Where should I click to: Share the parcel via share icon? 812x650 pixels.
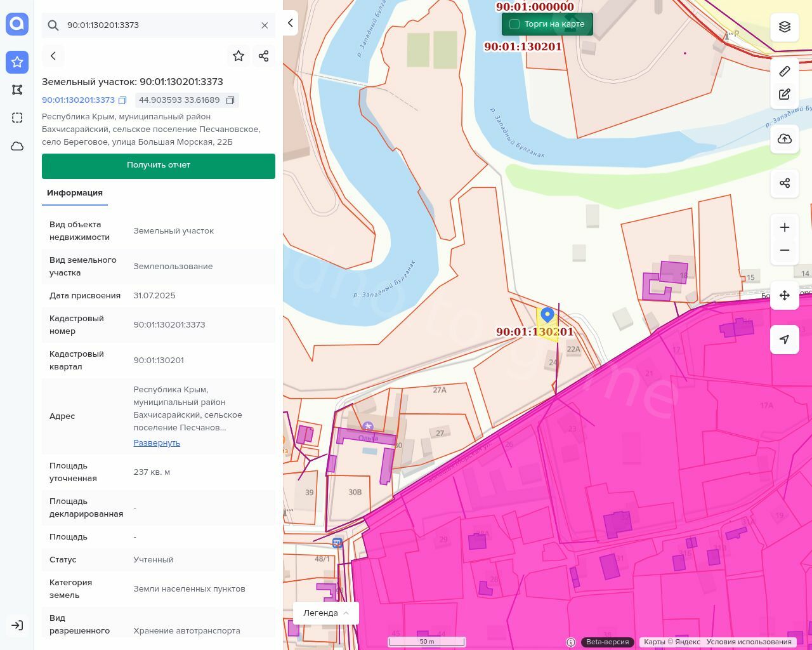(264, 56)
